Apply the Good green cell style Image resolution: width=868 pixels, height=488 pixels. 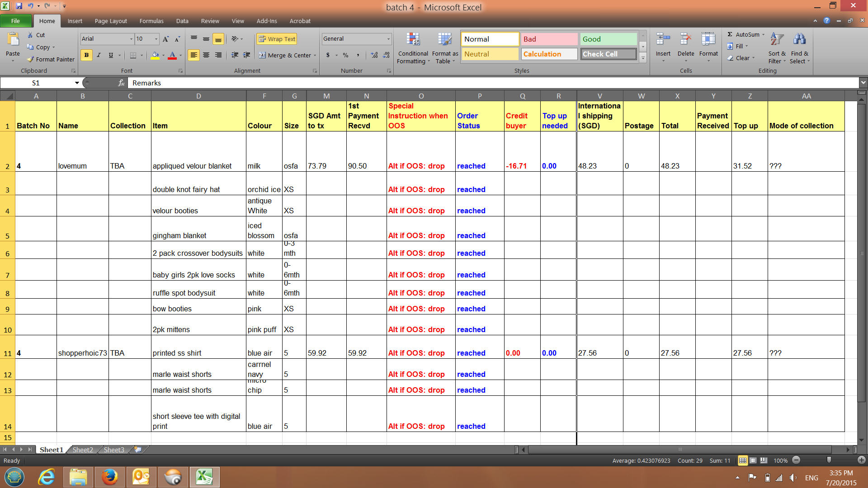click(x=608, y=39)
